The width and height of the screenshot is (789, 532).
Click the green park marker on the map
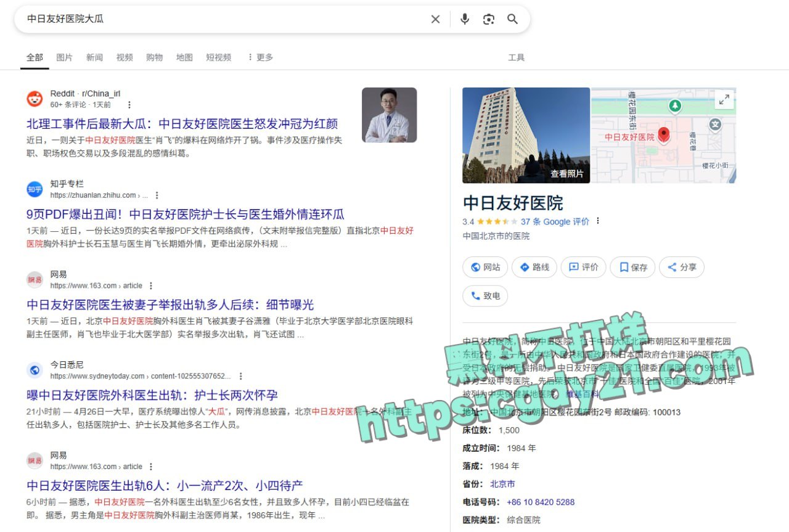pyautogui.click(x=676, y=106)
